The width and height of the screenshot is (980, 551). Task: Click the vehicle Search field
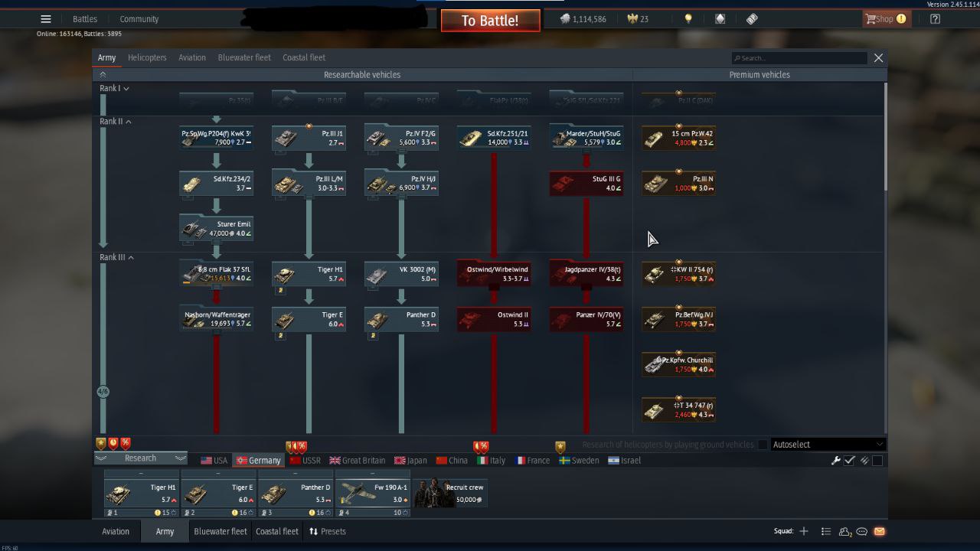click(800, 58)
